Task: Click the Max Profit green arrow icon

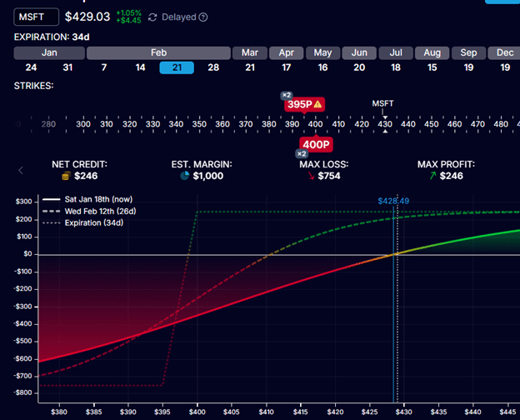Action: (x=432, y=176)
